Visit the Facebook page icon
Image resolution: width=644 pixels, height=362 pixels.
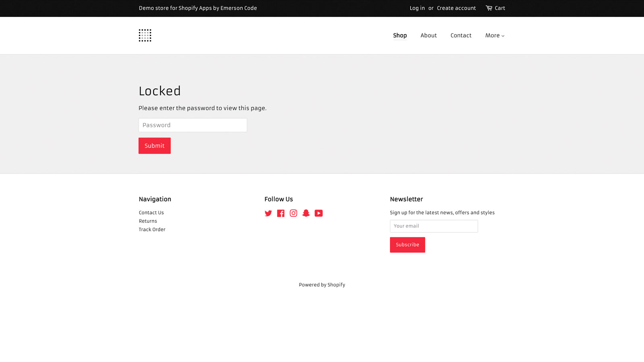(x=281, y=213)
